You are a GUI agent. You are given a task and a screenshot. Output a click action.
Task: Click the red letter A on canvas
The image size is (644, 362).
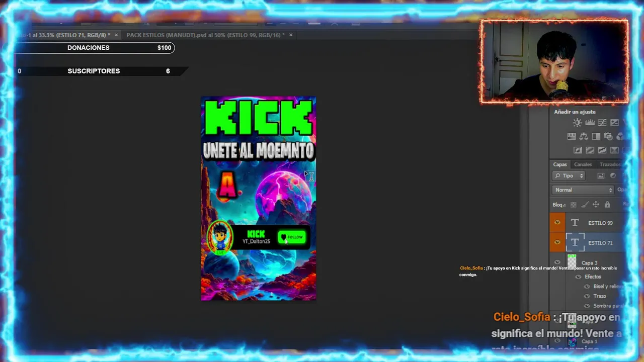(x=227, y=186)
